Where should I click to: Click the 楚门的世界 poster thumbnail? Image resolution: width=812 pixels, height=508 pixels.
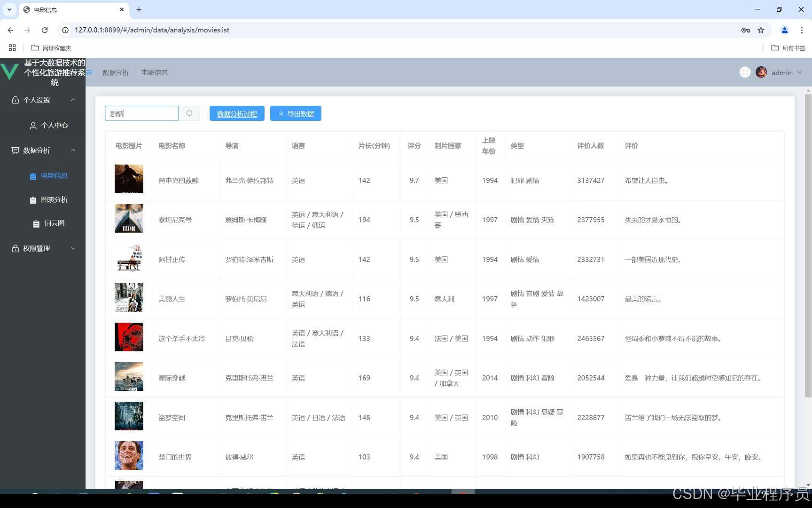click(x=129, y=455)
